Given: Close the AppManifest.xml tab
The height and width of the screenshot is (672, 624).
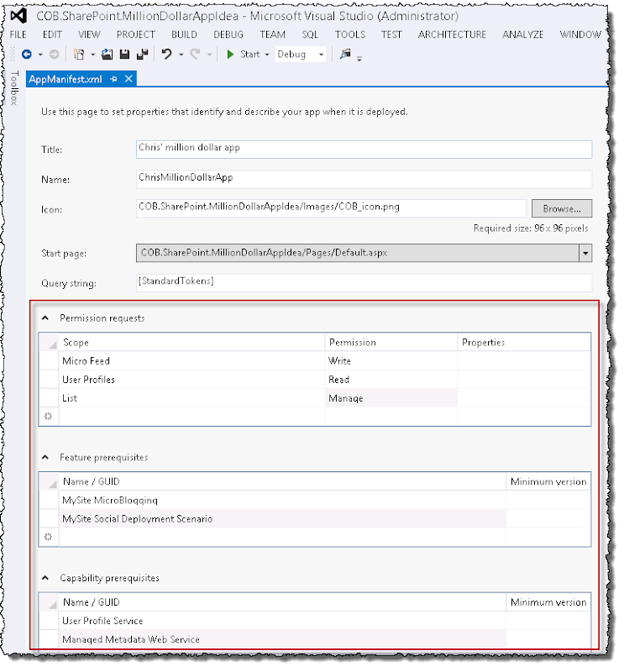Looking at the screenshot, I should [x=128, y=78].
